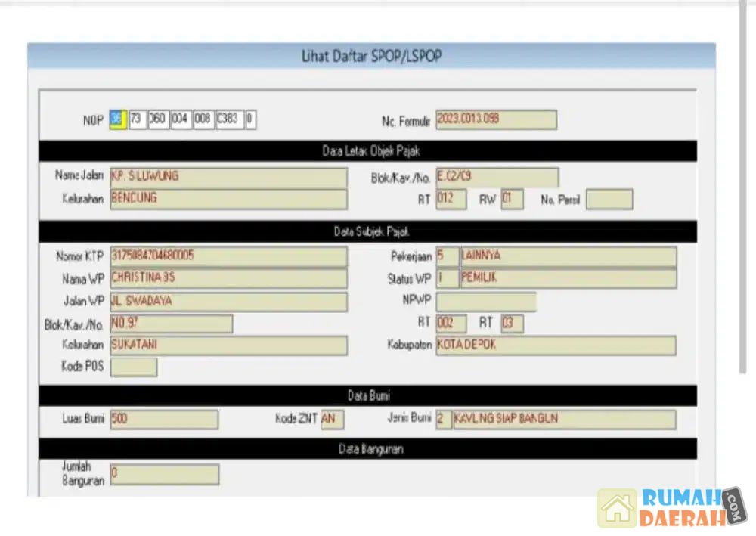Select the Kelurahan field showing BENDUNG

228,199
